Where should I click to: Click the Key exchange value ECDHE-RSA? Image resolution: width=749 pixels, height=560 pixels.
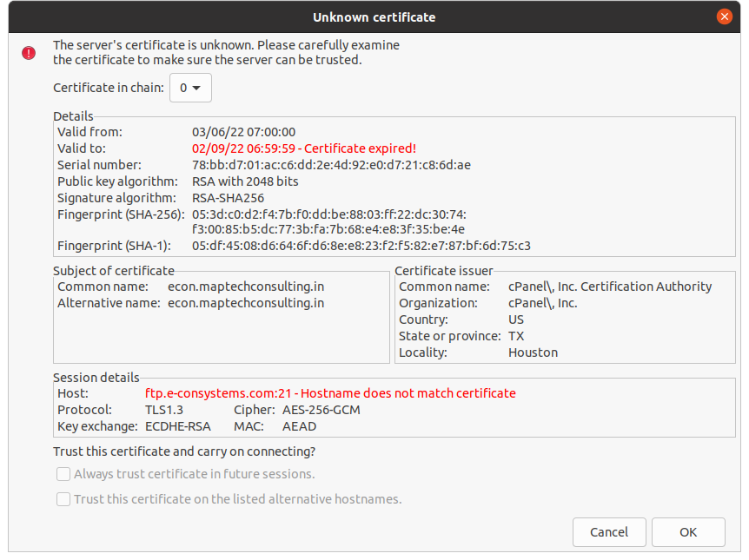178,426
